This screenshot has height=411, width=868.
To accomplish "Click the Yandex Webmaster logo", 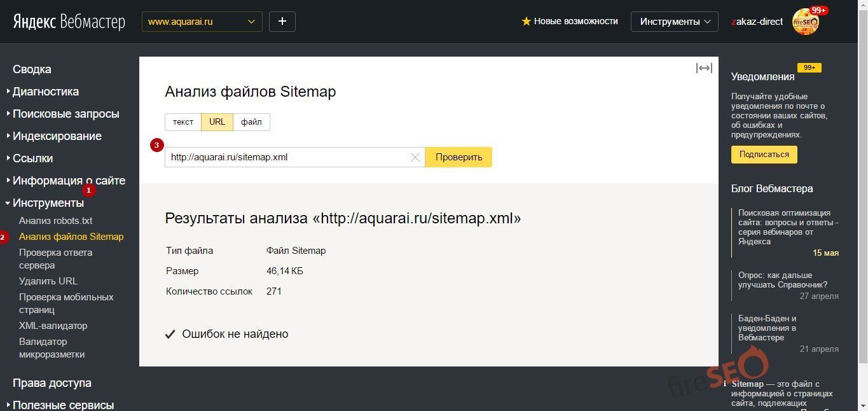I will click(x=68, y=21).
